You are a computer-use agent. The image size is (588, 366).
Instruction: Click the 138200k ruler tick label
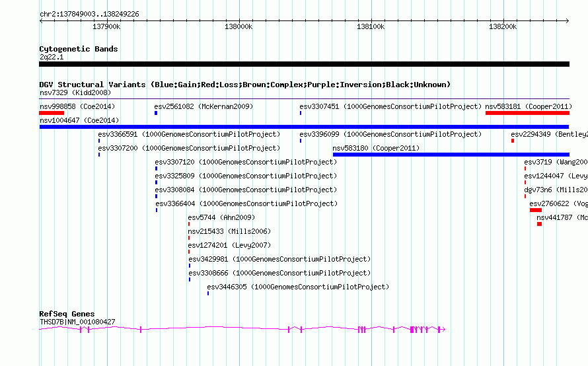(x=503, y=26)
